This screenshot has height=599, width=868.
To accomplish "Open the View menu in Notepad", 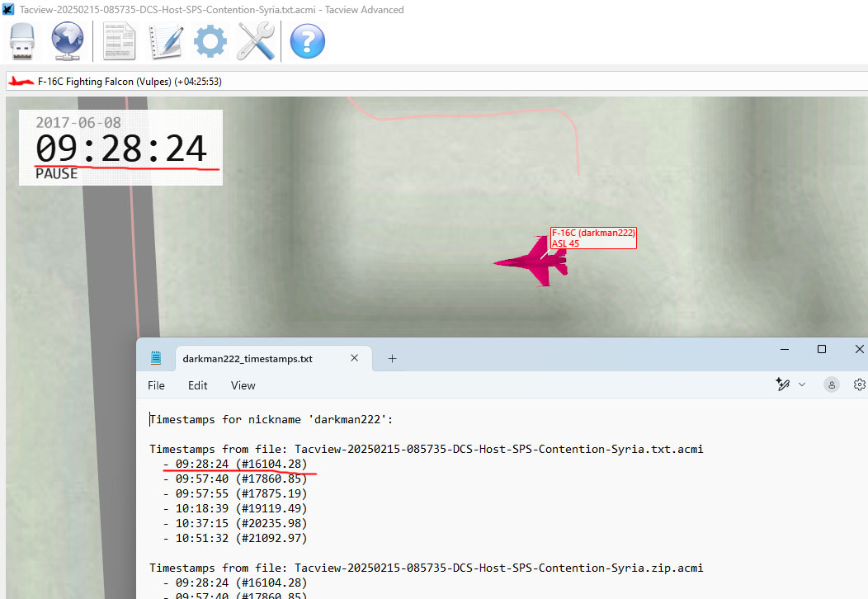I will (243, 385).
